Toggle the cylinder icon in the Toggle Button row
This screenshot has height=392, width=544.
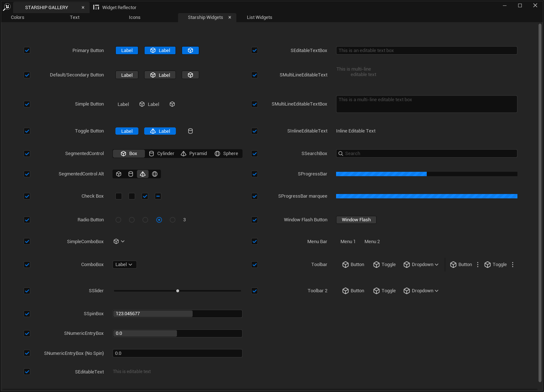(x=190, y=131)
